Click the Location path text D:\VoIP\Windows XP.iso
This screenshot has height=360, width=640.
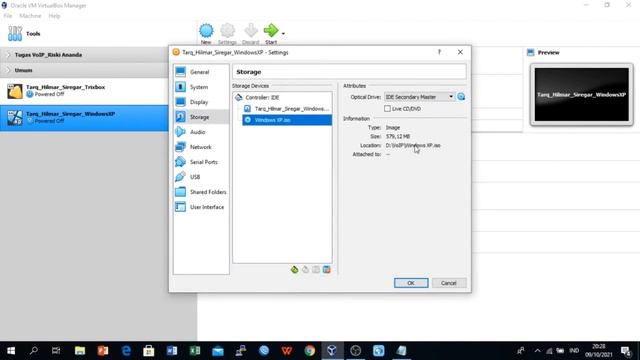[x=413, y=145]
